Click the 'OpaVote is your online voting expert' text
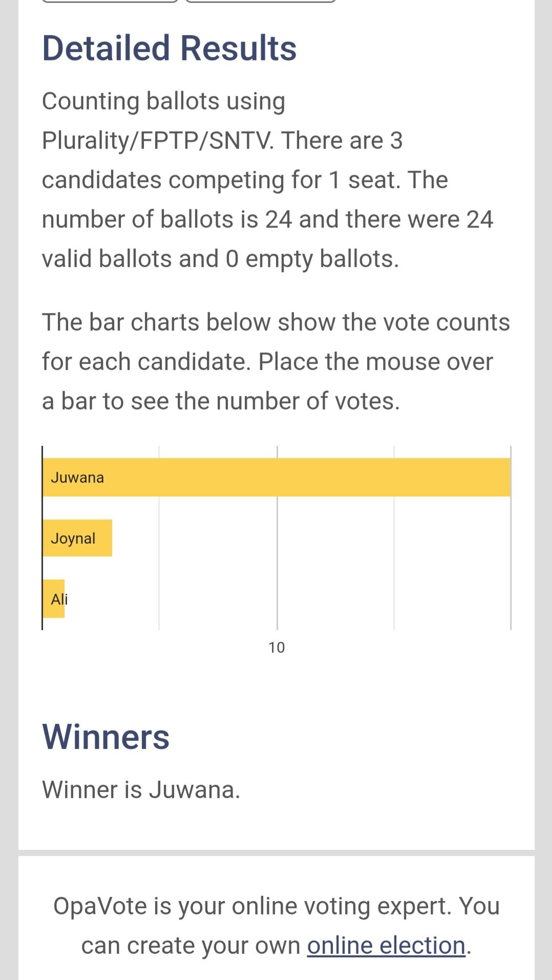Image resolution: width=552 pixels, height=980 pixels. (277, 906)
